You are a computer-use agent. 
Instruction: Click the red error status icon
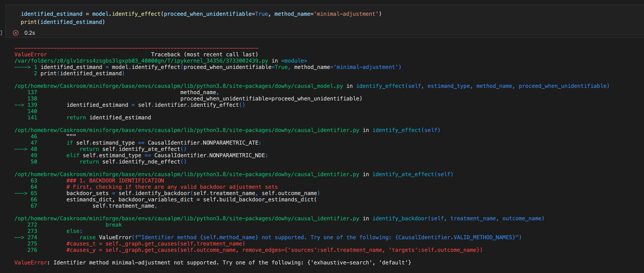pyautogui.click(x=16, y=32)
